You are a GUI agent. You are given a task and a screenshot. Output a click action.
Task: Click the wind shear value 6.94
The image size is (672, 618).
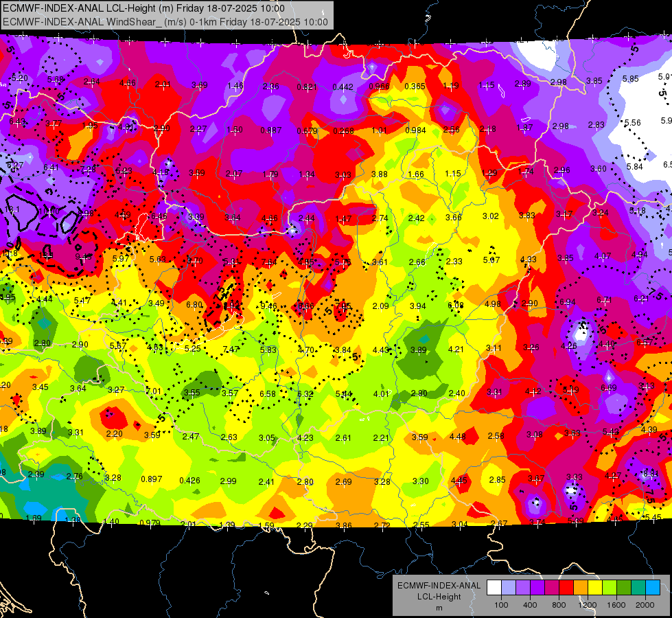(567, 301)
